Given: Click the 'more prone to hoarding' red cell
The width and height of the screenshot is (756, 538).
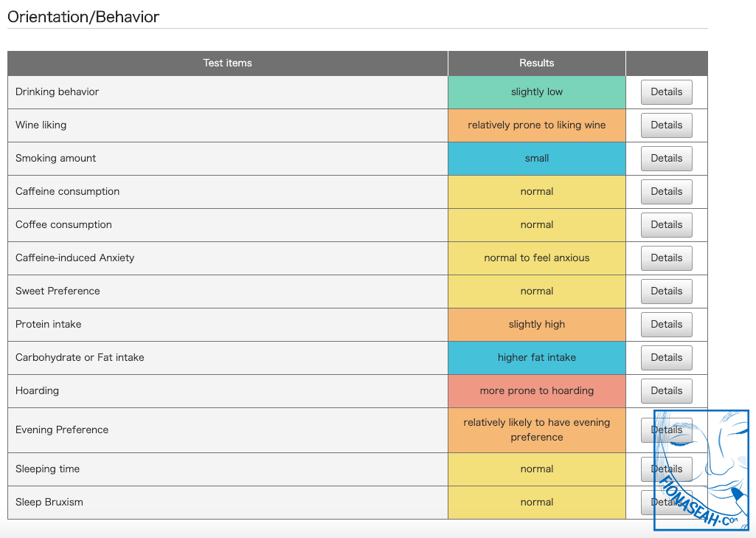Looking at the screenshot, I should point(536,391).
